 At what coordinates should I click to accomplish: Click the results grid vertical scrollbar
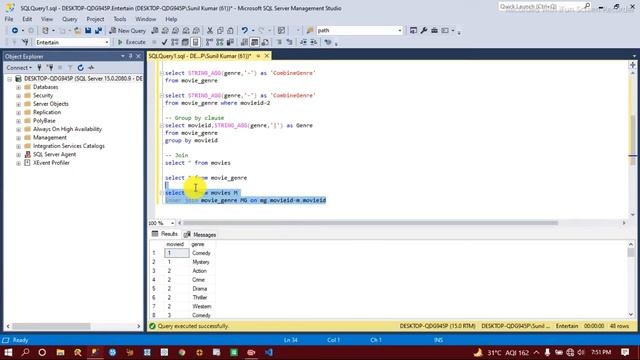click(x=631, y=253)
